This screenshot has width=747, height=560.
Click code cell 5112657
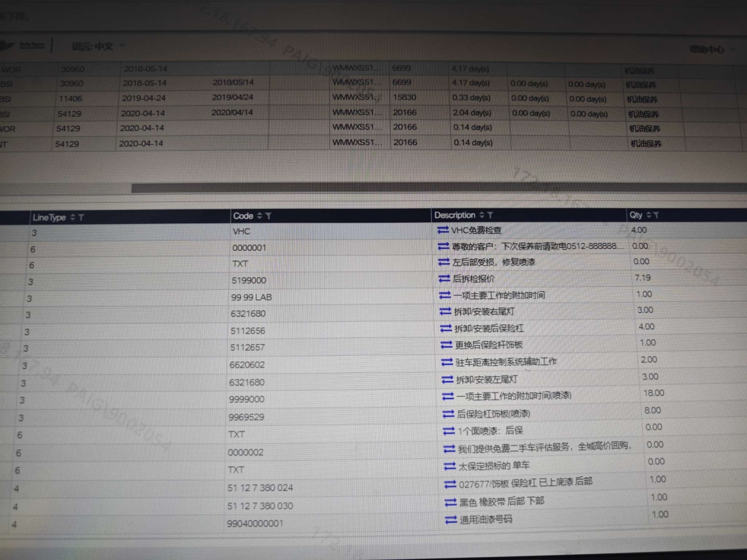[247, 348]
